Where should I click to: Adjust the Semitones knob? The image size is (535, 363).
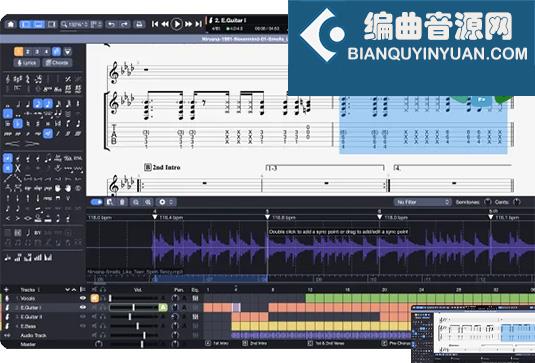488,202
